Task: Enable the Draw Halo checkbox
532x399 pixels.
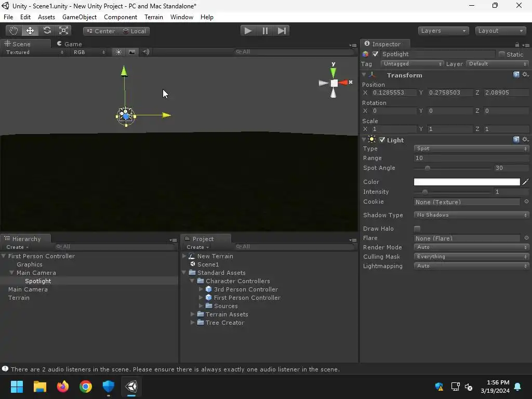Action: (417, 229)
